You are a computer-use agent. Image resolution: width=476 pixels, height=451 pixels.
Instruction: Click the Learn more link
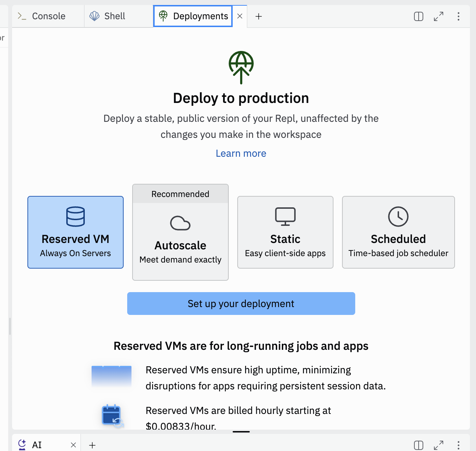click(x=241, y=154)
